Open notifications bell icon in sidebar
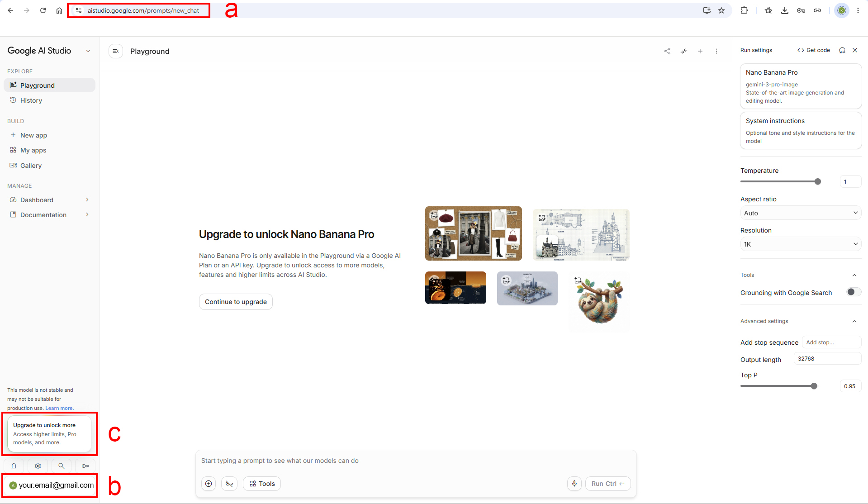The image size is (868, 504). pos(14,466)
